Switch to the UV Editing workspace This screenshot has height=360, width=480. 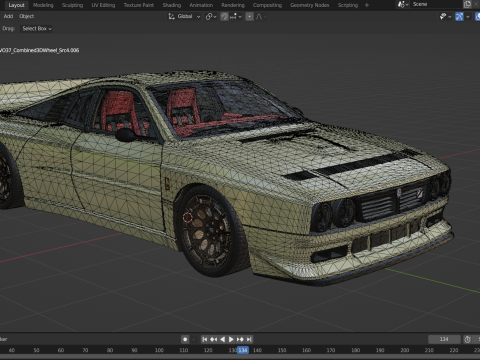tap(103, 5)
